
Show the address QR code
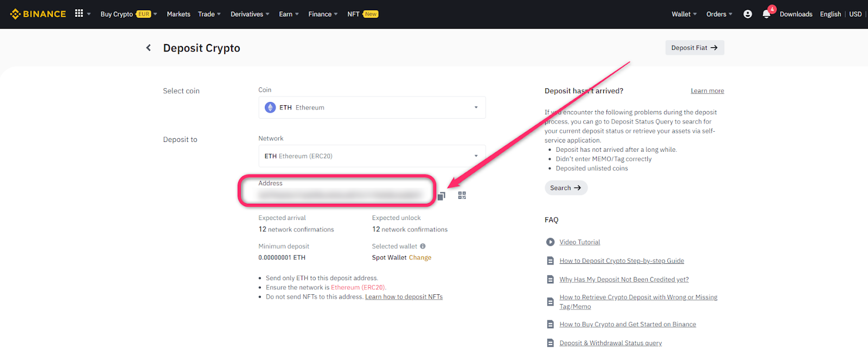coord(462,196)
